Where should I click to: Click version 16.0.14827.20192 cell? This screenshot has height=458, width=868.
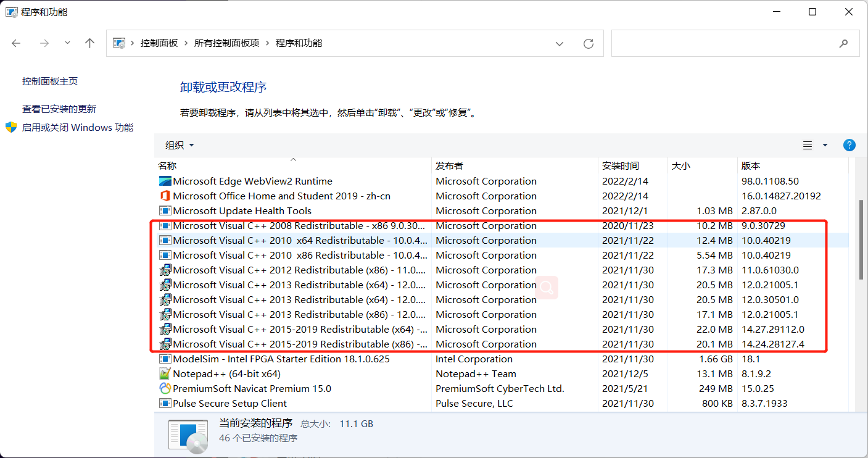[x=781, y=196]
